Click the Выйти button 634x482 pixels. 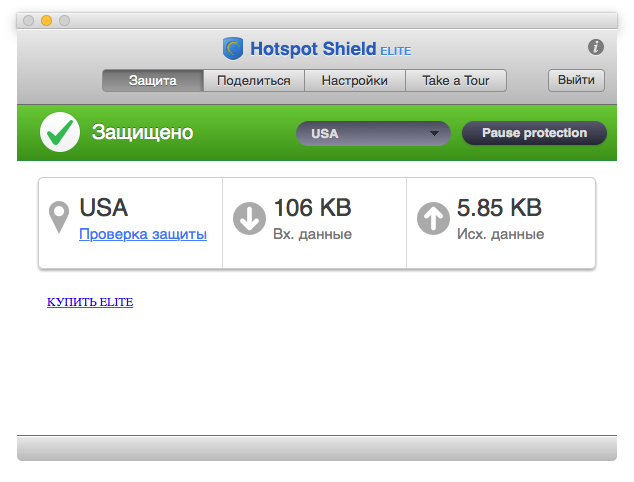coord(576,80)
